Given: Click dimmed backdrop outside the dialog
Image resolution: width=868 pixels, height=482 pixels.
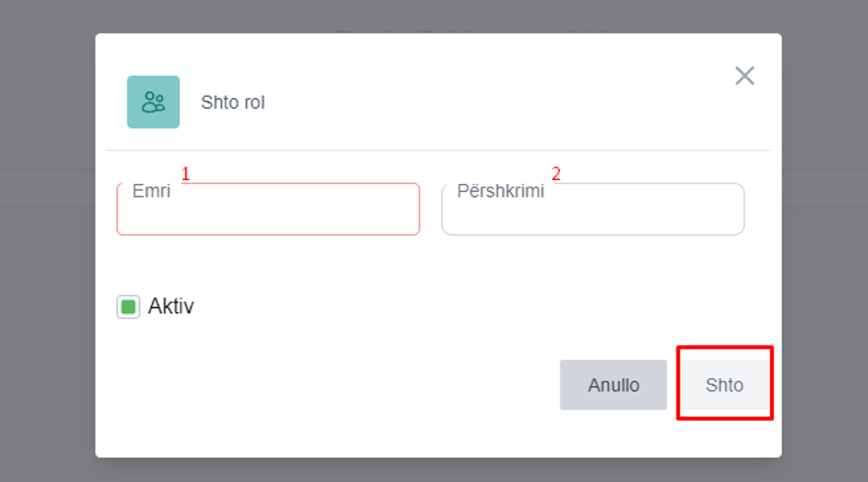Looking at the screenshot, I should pos(47,312).
